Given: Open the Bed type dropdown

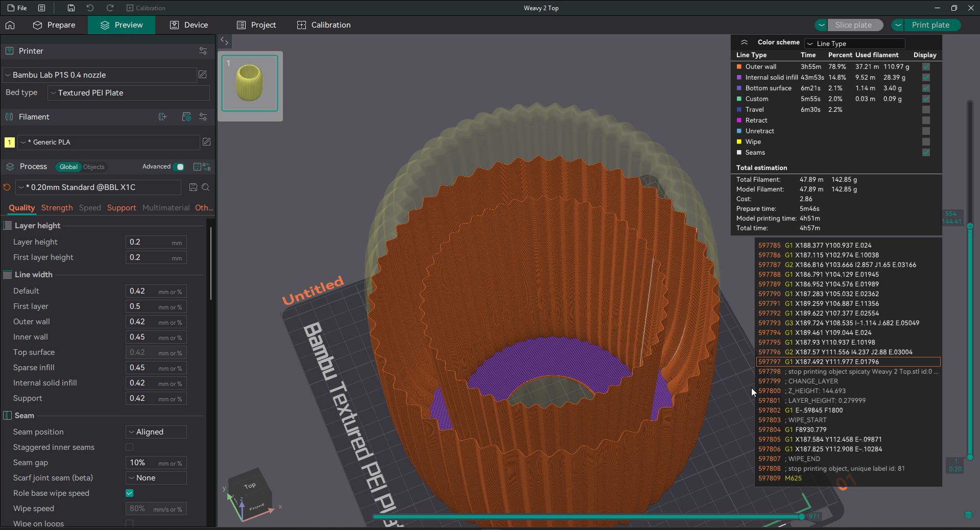Looking at the screenshot, I should [x=128, y=93].
